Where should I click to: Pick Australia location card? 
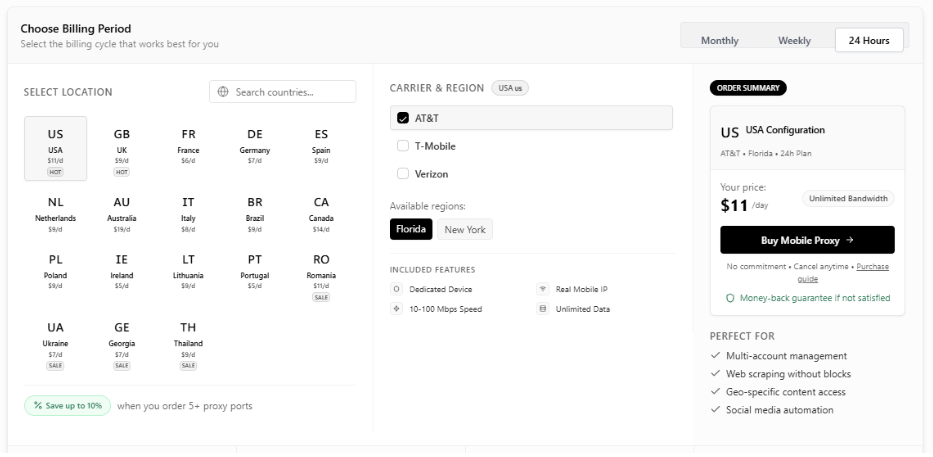click(x=121, y=214)
